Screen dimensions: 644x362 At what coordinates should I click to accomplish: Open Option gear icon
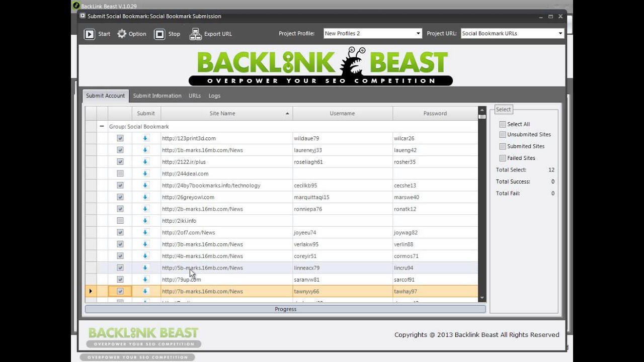tap(122, 34)
